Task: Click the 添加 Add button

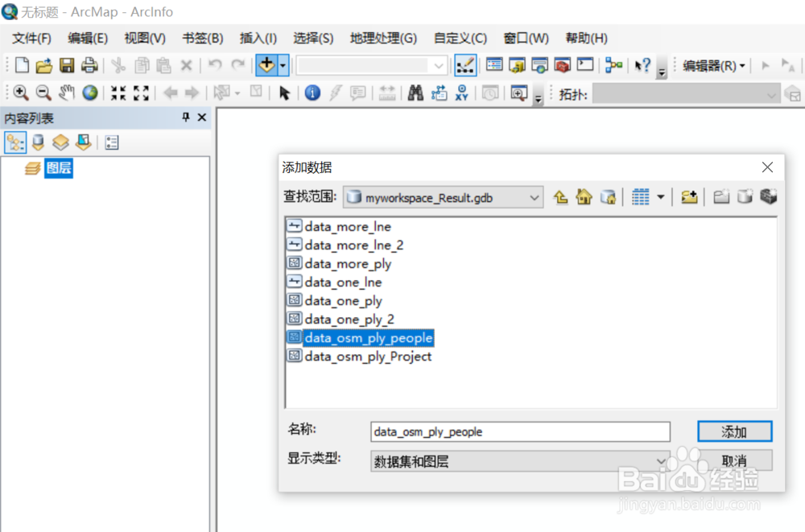Action: click(734, 431)
